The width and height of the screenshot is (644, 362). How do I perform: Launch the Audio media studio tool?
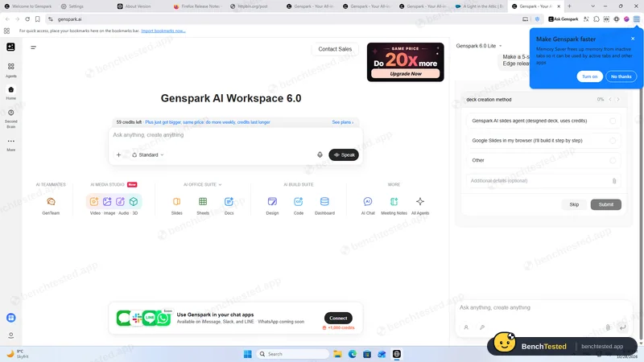pos(120,202)
